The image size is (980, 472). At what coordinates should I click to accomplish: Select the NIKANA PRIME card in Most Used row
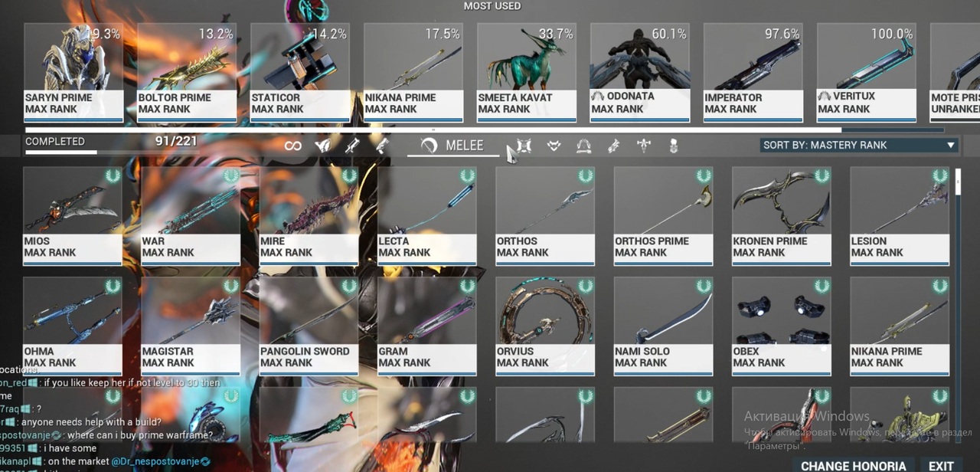[x=413, y=72]
